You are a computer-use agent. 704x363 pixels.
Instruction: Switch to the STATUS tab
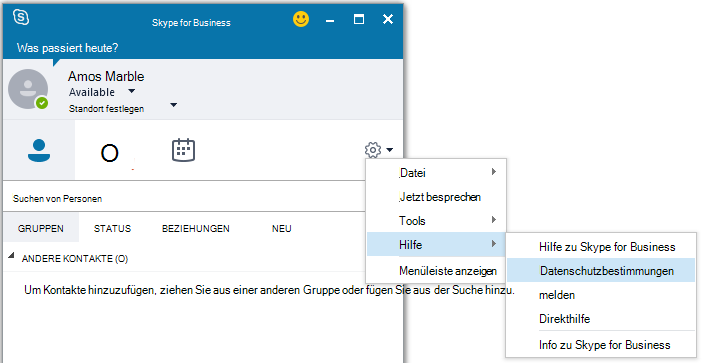click(112, 229)
